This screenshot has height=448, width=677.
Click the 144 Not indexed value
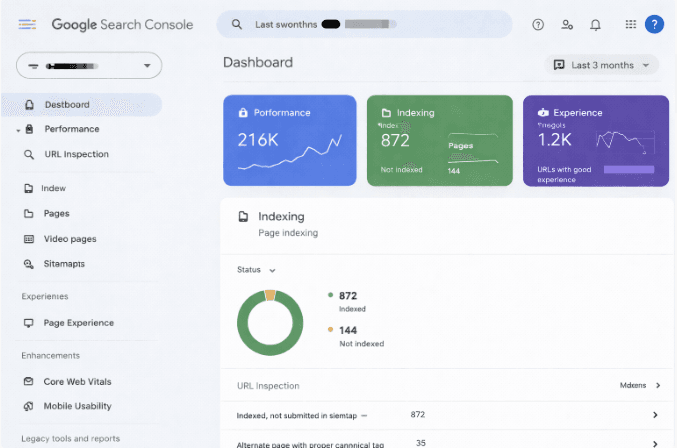point(348,331)
